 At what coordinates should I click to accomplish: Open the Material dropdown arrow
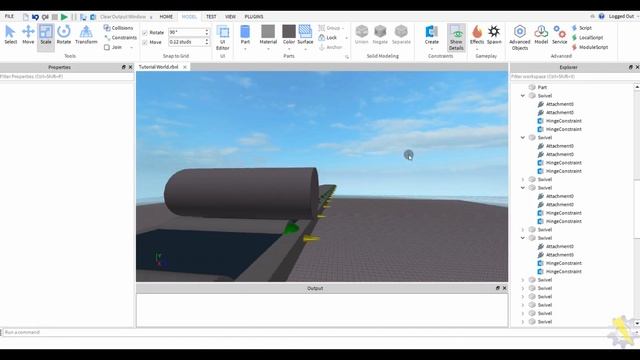(268, 49)
